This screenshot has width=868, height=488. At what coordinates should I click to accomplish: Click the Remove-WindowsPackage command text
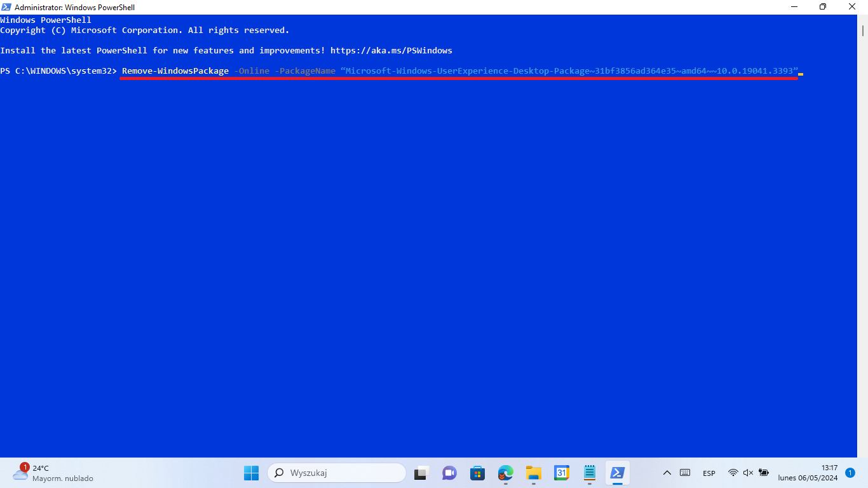click(175, 71)
